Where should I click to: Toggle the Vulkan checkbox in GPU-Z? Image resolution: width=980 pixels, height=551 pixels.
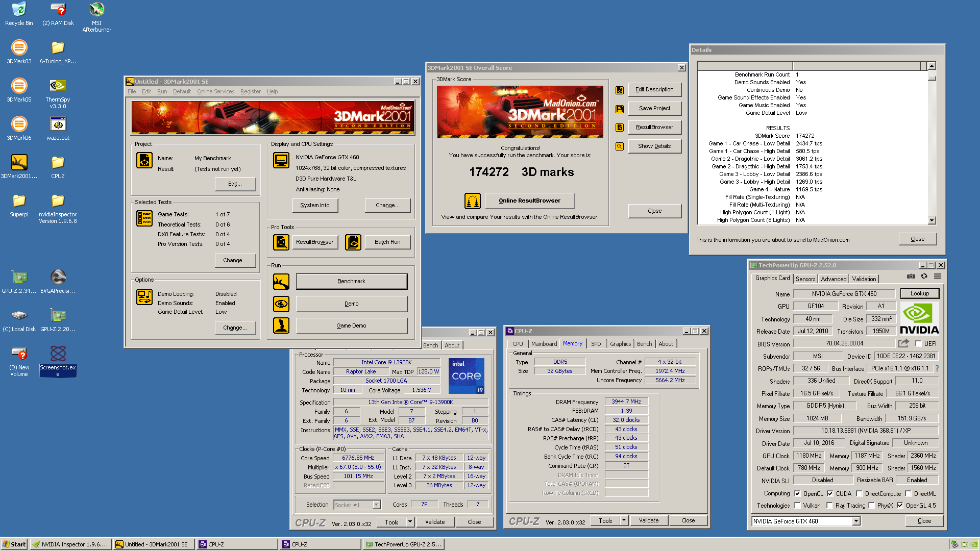pos(797,506)
